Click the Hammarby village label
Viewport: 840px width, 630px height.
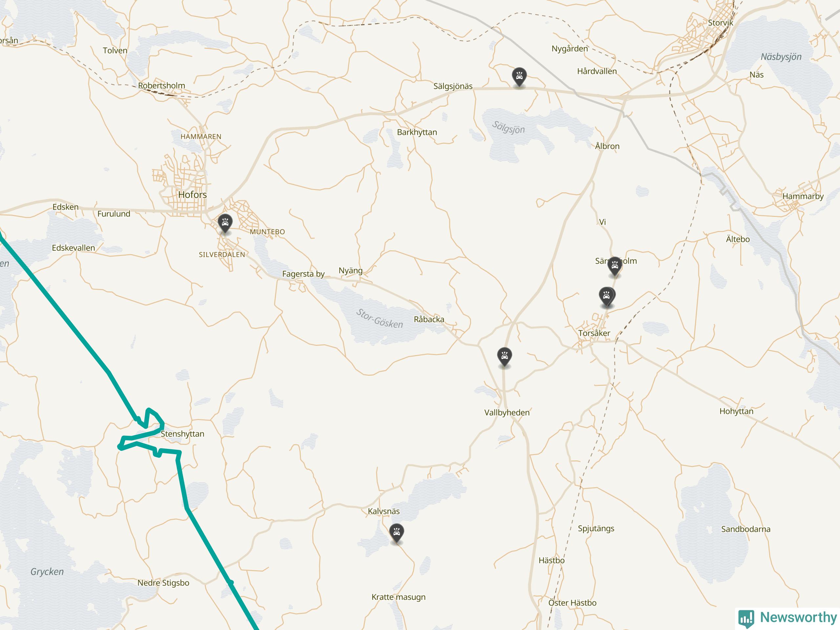(x=803, y=196)
